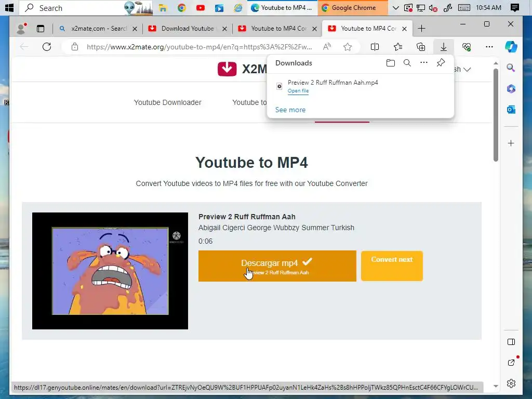The height and width of the screenshot is (399, 532).
Task: Close the x2mate.com Search tab
Action: pyautogui.click(x=135, y=29)
